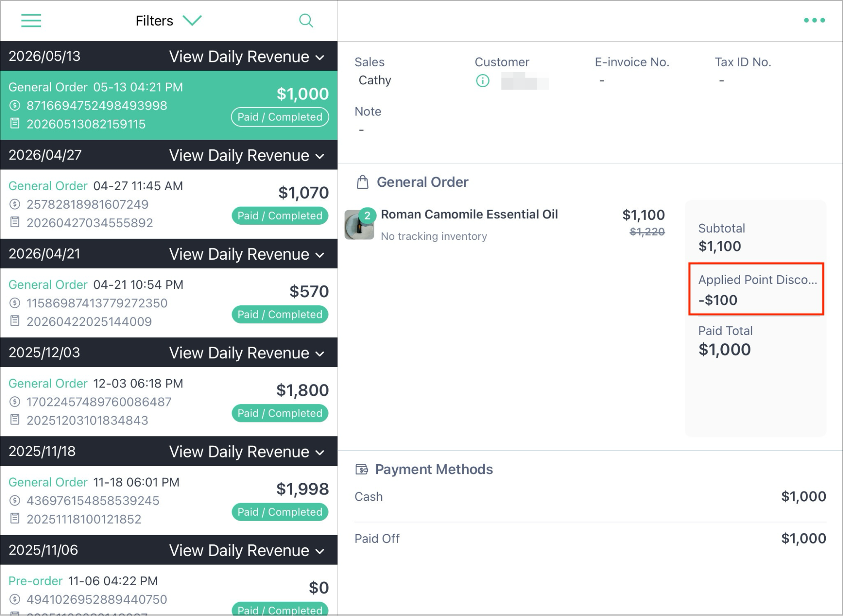
Task: Click the strikethrough original price $1,220
Action: point(647,231)
